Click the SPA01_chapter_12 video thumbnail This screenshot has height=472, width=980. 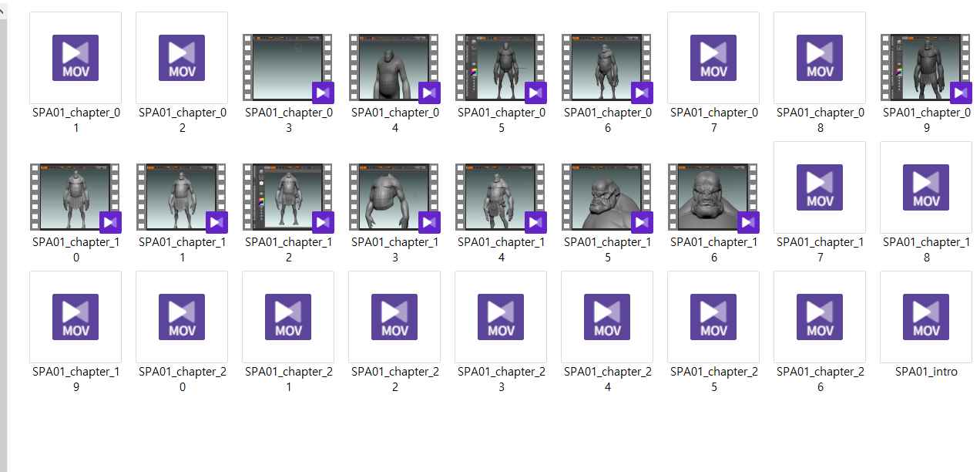(x=288, y=197)
